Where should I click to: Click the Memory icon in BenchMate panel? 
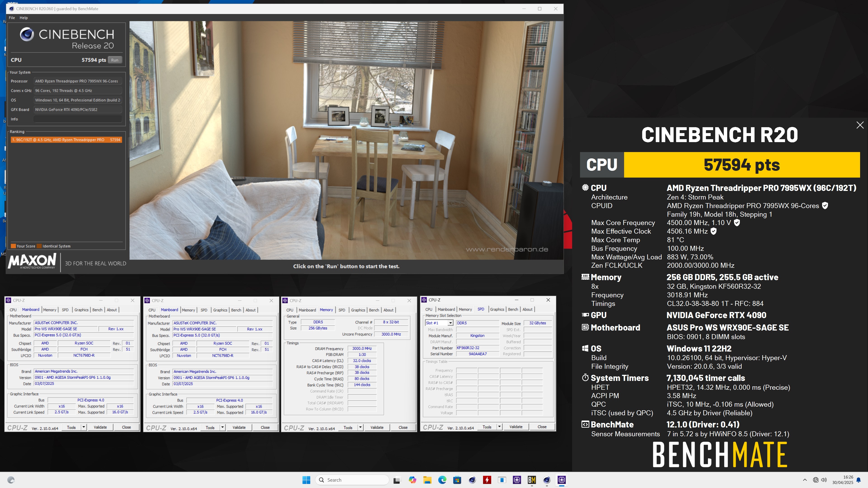tap(585, 277)
